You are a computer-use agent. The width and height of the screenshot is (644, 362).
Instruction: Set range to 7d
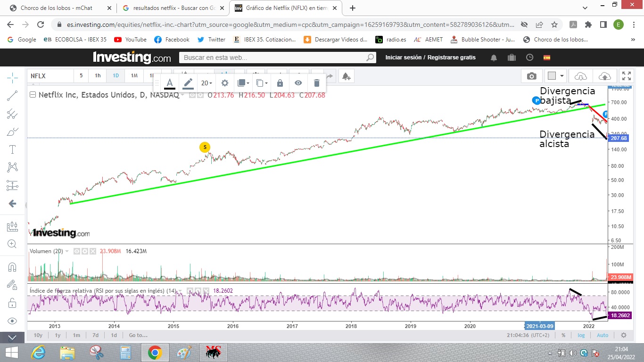(x=95, y=335)
